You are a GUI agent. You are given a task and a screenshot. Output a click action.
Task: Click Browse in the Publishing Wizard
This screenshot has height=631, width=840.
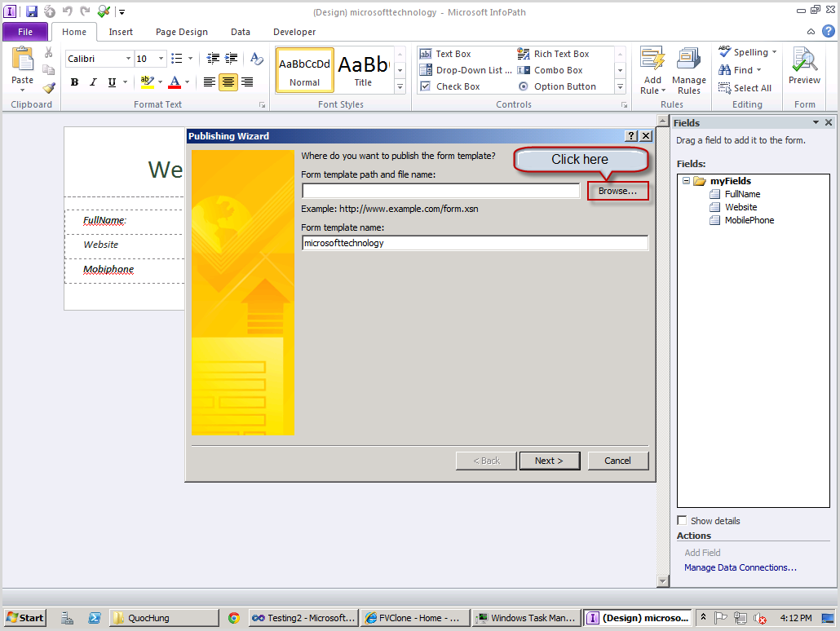[x=617, y=190]
